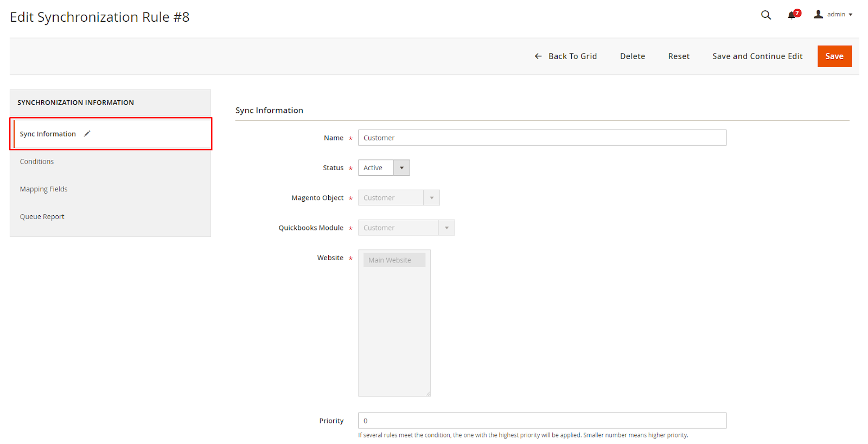Open the Mapping Fields tab
The width and height of the screenshot is (868, 444).
pos(43,189)
